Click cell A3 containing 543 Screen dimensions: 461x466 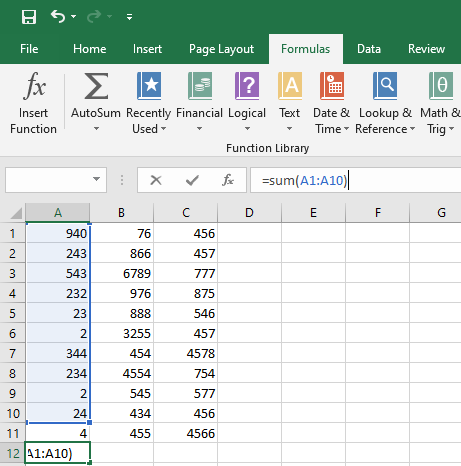point(58,273)
